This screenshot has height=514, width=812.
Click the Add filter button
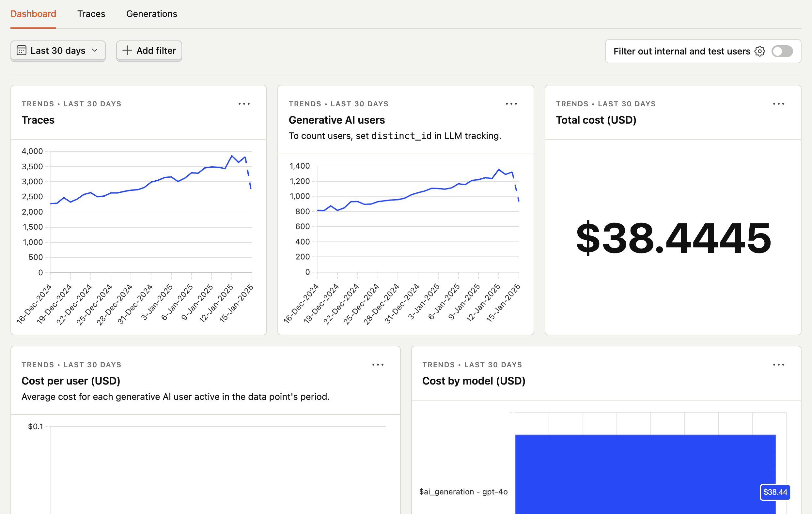point(149,50)
